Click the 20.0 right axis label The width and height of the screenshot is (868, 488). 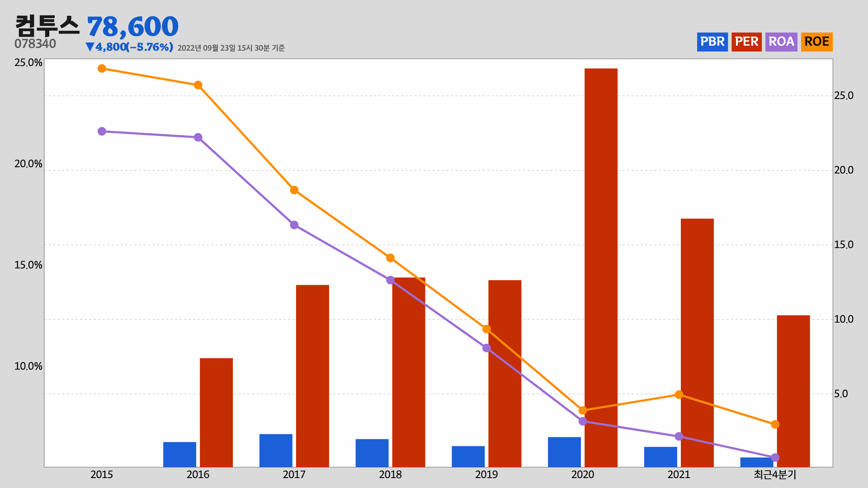coord(844,170)
